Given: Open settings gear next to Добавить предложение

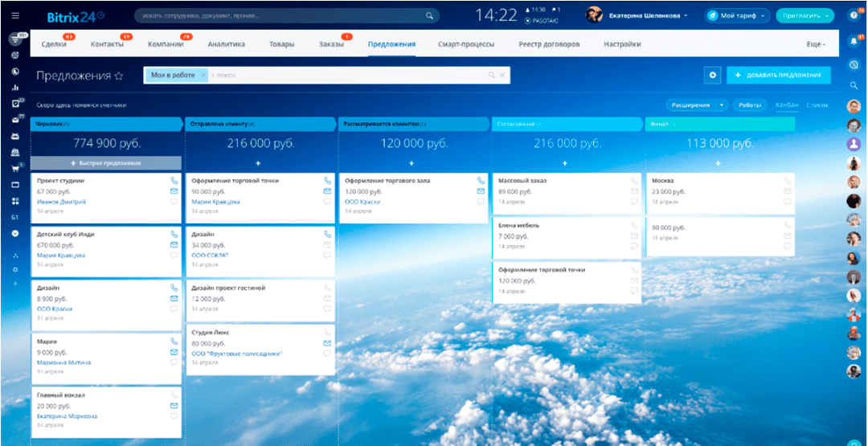Looking at the screenshot, I should click(711, 75).
